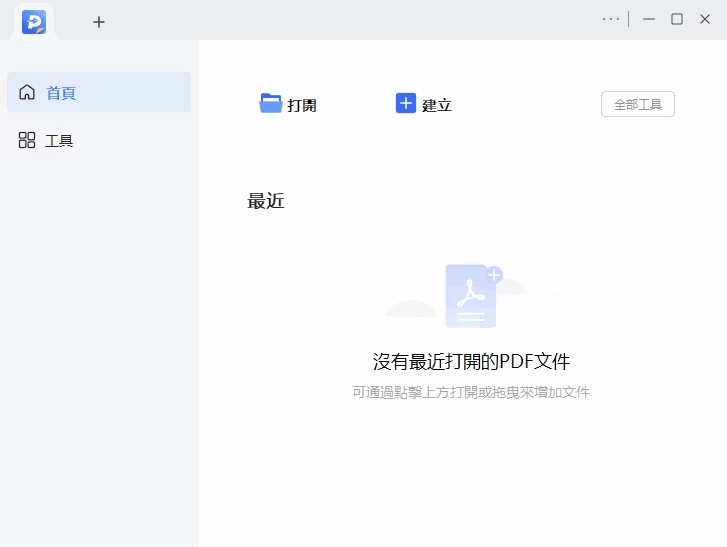Click the 最近 section heading
This screenshot has width=727, height=547.
[x=266, y=201]
